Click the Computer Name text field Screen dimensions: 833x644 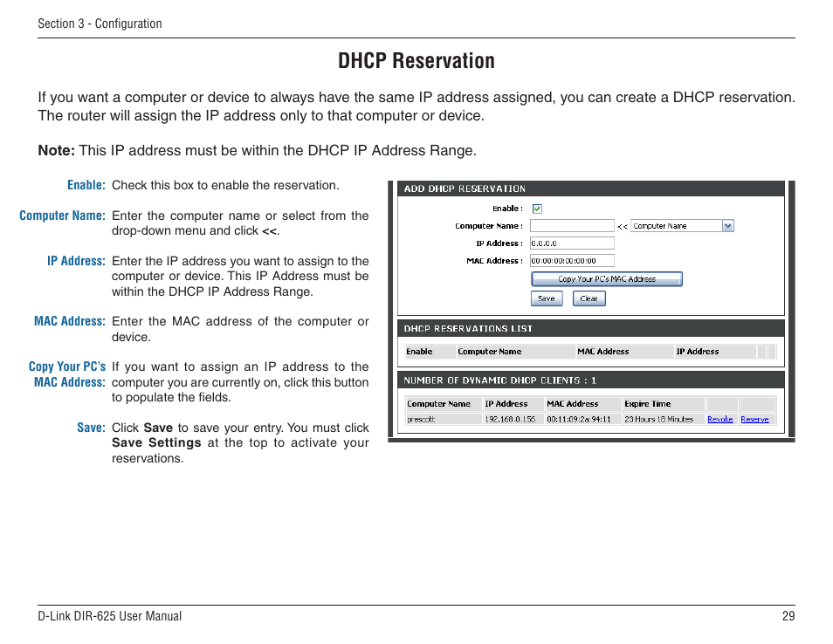point(572,226)
